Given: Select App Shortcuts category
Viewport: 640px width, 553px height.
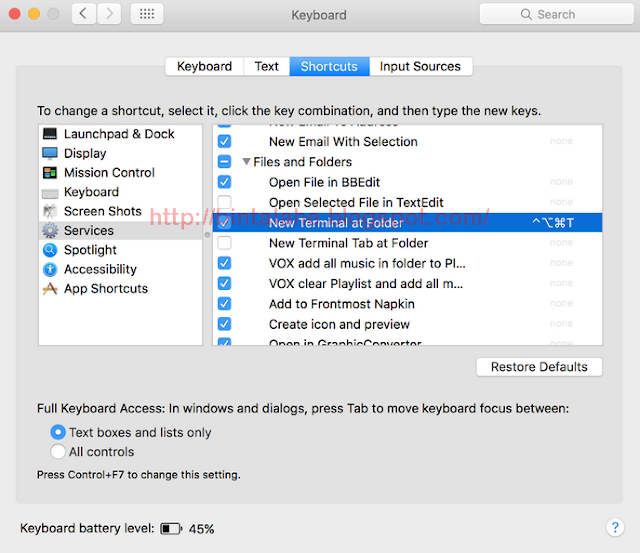Looking at the screenshot, I should point(120,289).
